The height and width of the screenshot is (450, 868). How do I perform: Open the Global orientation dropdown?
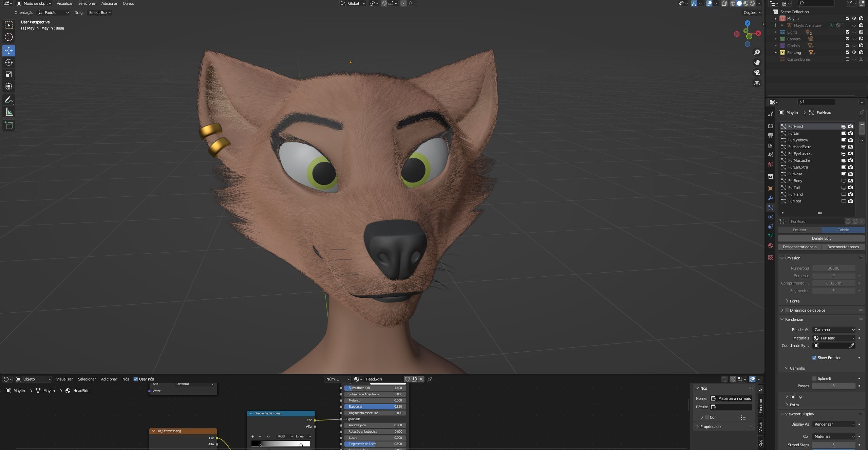(x=353, y=3)
